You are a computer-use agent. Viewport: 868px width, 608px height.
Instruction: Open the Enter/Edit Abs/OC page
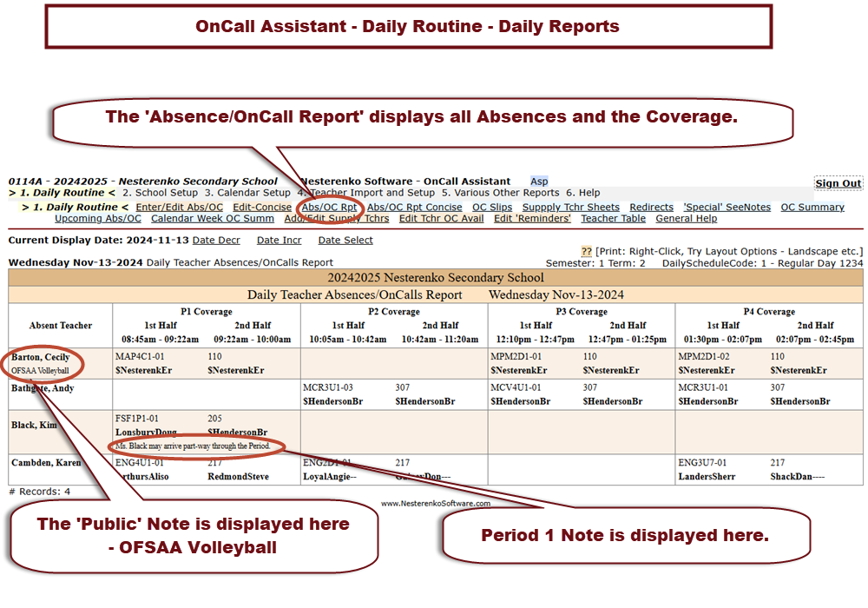coord(180,208)
